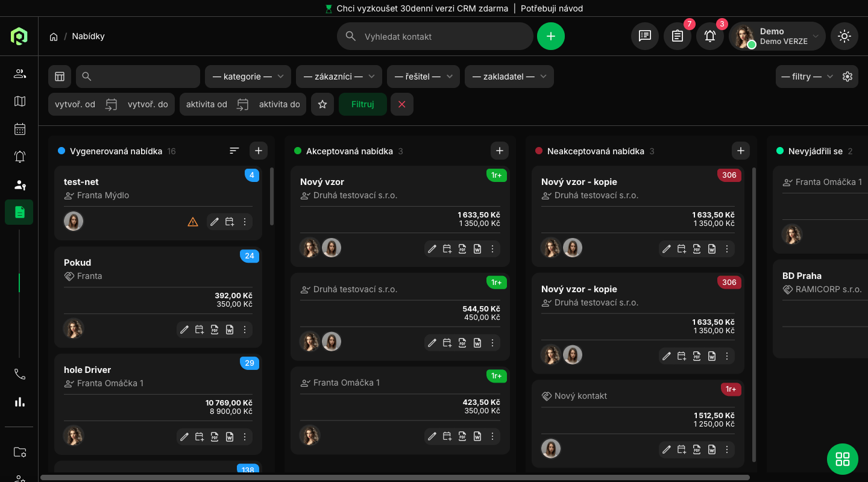Expand the kategorie dropdown filter

pyautogui.click(x=248, y=77)
